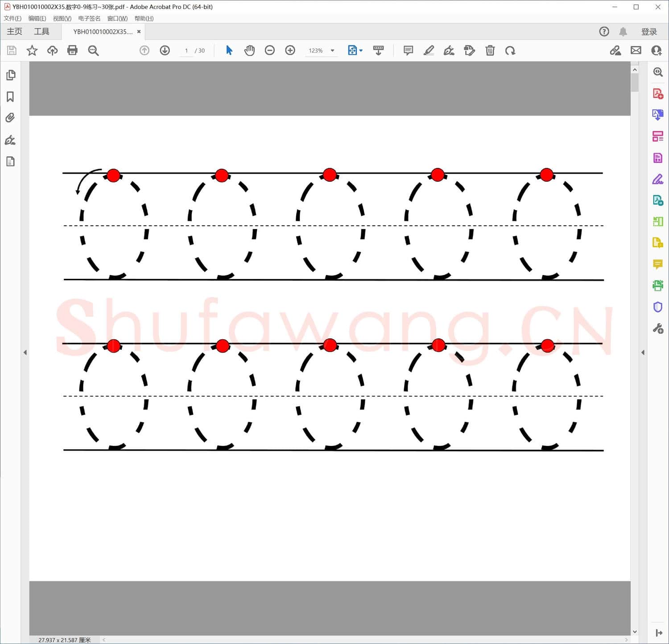Open the 帮助(H) menu
669x644 pixels.
144,18
